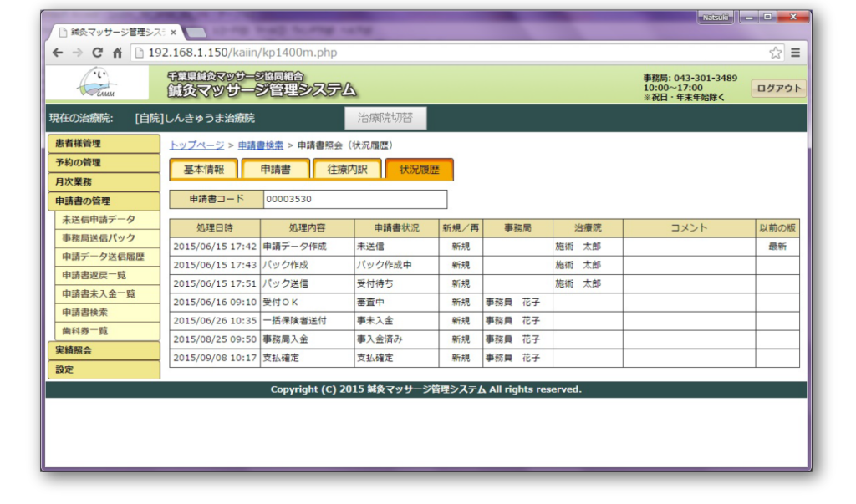This screenshot has width=856, height=504.
Task: Select 申請書返戻一覧 submenu item
Action: point(107,275)
